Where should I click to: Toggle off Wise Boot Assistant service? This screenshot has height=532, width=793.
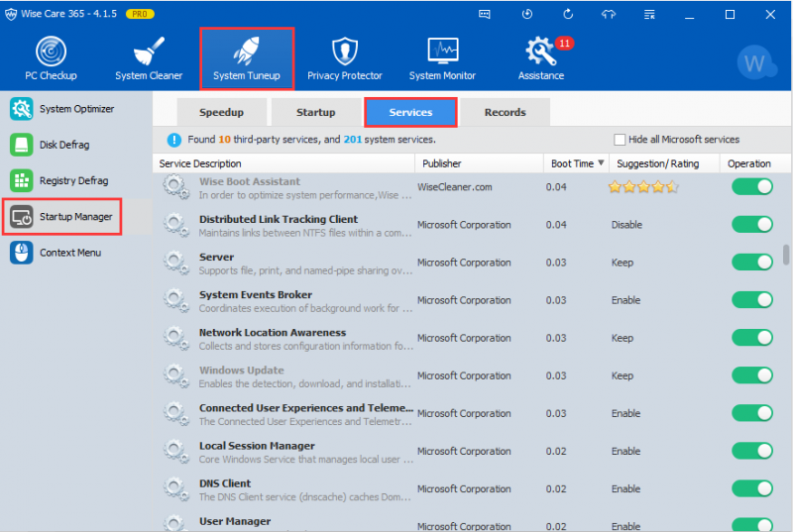coord(752,187)
